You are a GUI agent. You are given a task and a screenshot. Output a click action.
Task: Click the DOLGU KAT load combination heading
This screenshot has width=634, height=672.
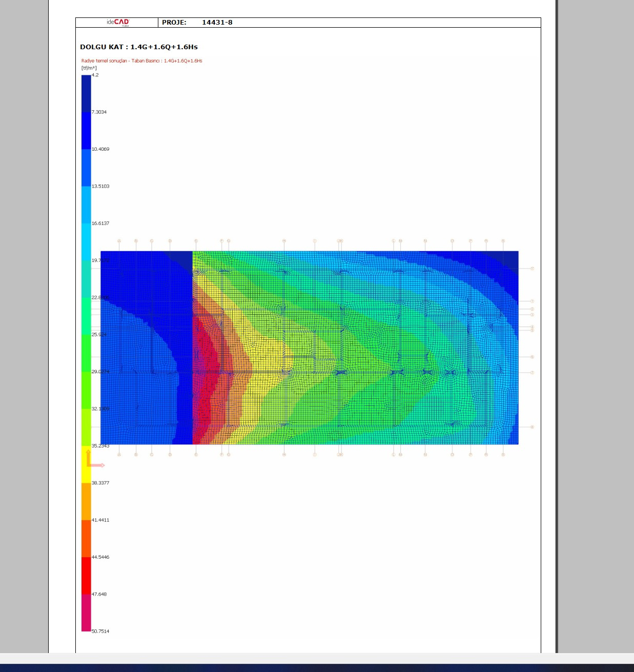[x=139, y=47]
